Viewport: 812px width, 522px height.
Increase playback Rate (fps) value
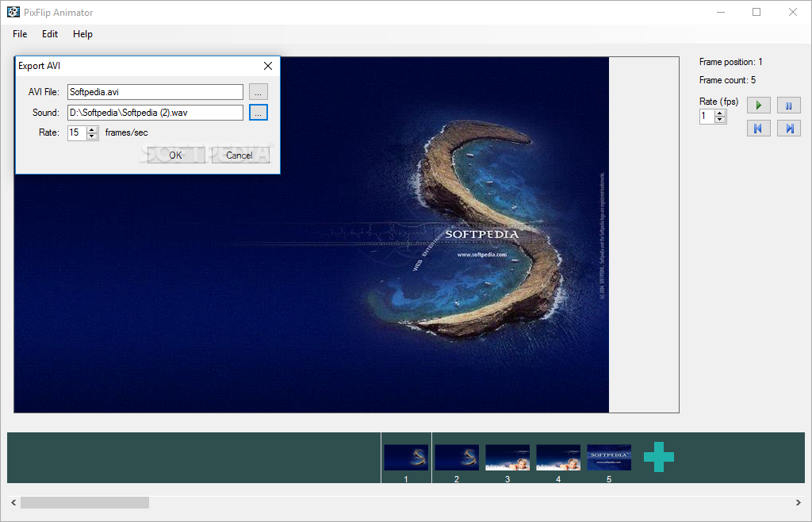pos(720,113)
